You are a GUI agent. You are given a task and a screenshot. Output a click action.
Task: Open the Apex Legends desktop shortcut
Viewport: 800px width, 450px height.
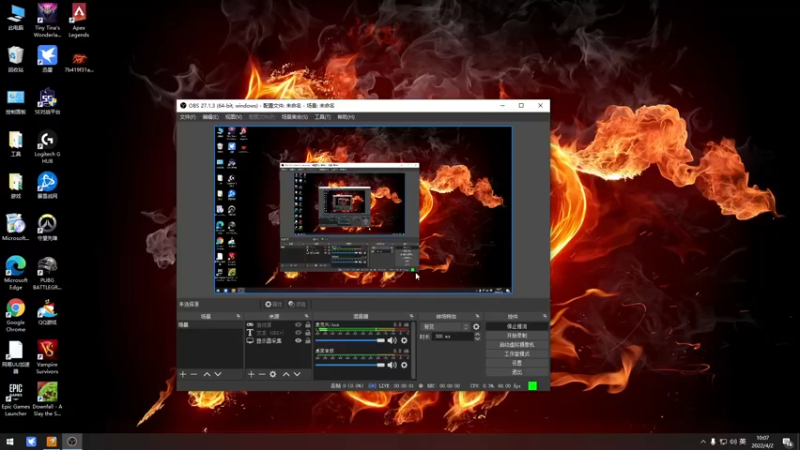coord(79,21)
